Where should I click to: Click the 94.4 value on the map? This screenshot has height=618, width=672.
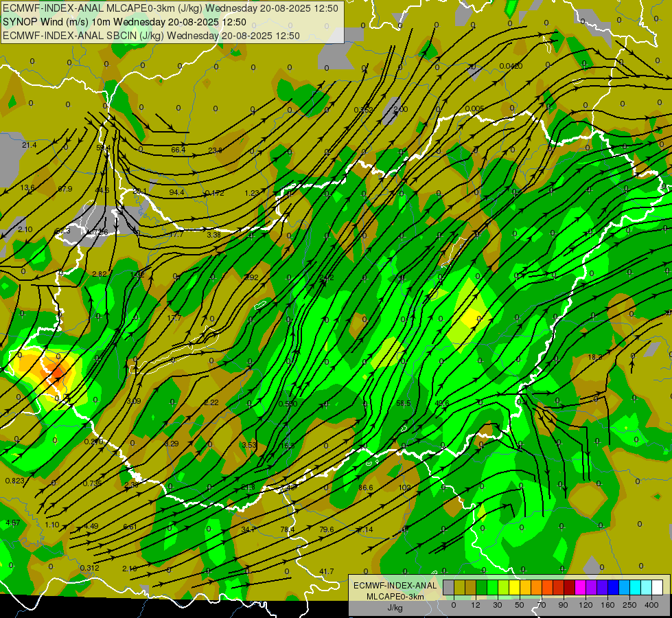click(x=176, y=192)
